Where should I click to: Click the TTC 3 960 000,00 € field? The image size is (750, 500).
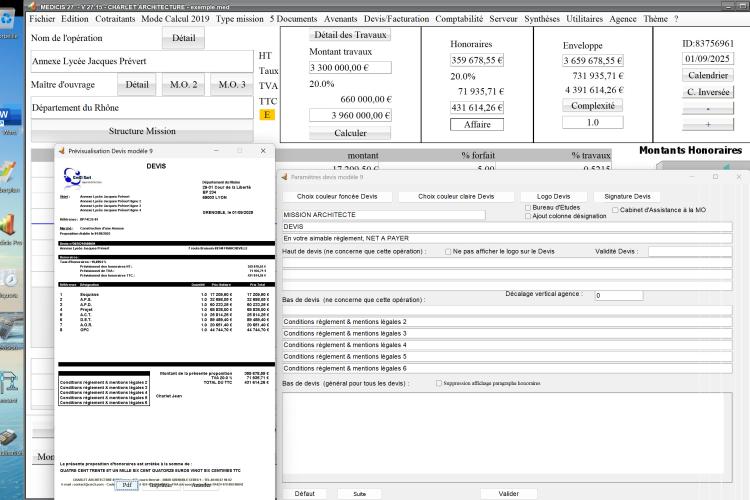[350, 115]
